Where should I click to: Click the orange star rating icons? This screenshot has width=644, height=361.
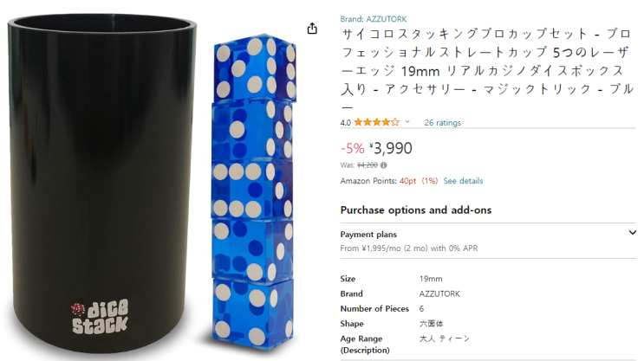pyautogui.click(x=377, y=122)
